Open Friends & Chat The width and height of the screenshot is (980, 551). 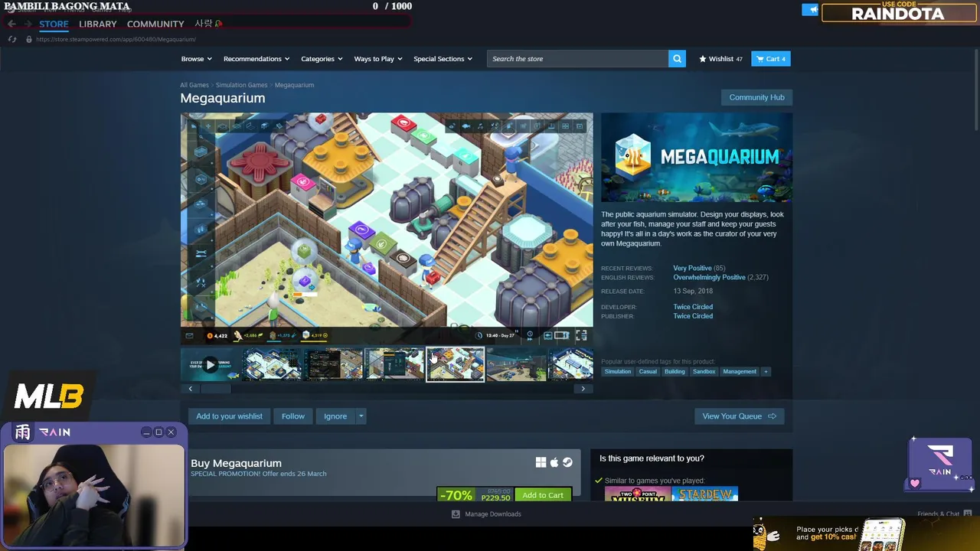click(945, 514)
